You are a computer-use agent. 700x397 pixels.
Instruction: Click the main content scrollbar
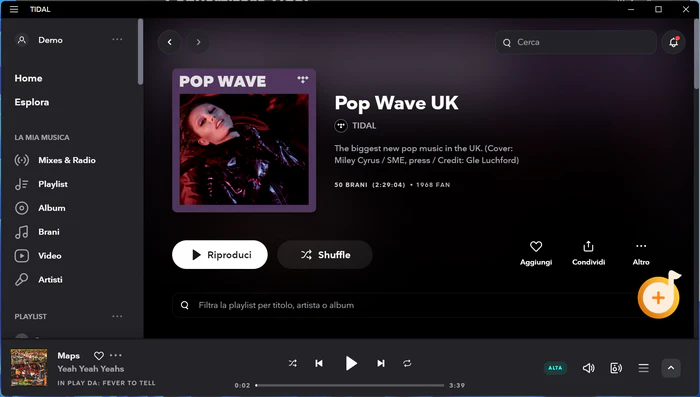[696, 54]
